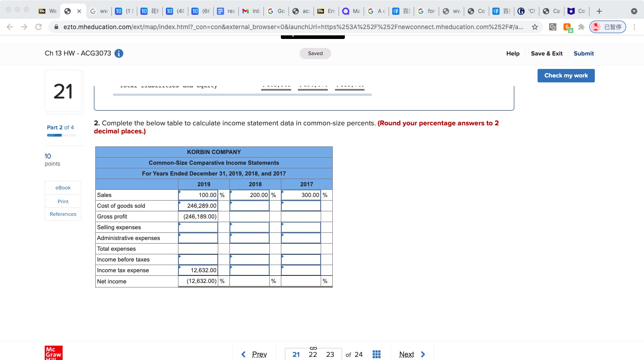Click the Income tax expense 2019 field
The height and width of the screenshot is (360, 644).
(x=198, y=270)
